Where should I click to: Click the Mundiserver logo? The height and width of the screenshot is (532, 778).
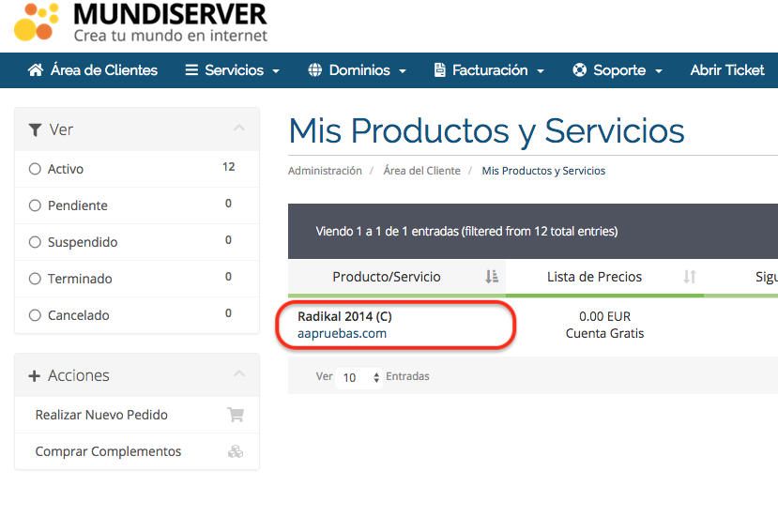[141, 23]
